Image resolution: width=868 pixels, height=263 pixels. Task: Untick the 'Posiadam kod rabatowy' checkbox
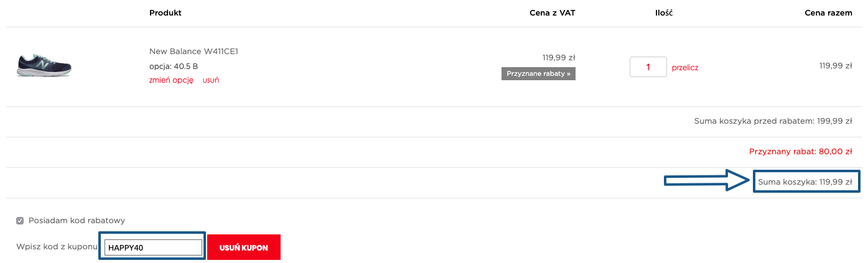[x=20, y=220]
